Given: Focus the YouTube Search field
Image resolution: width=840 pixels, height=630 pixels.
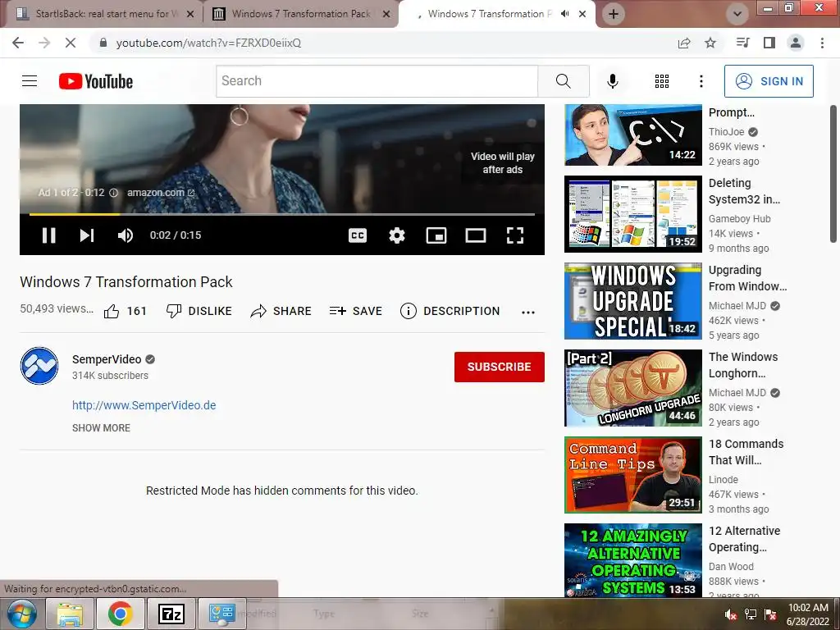Looking at the screenshot, I should (x=377, y=81).
